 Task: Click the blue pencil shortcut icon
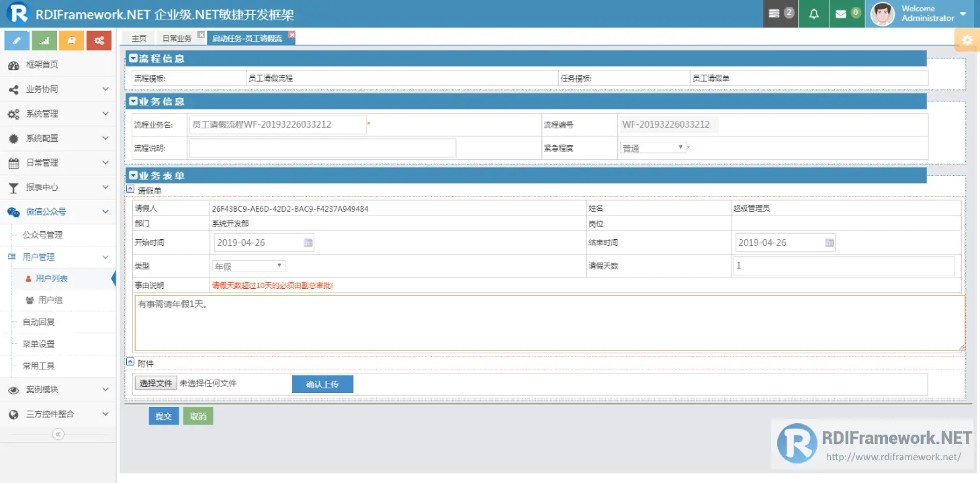click(17, 41)
